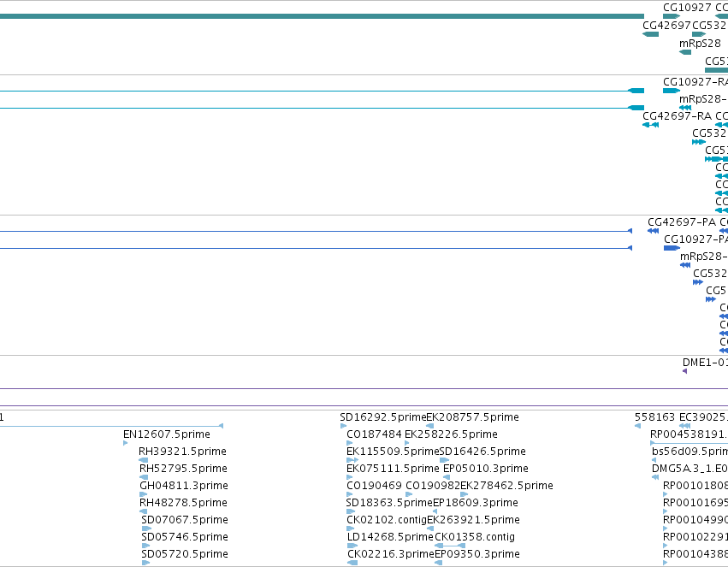
Task: Select the long EST line above EN12607.5prime
Action: coord(111,426)
